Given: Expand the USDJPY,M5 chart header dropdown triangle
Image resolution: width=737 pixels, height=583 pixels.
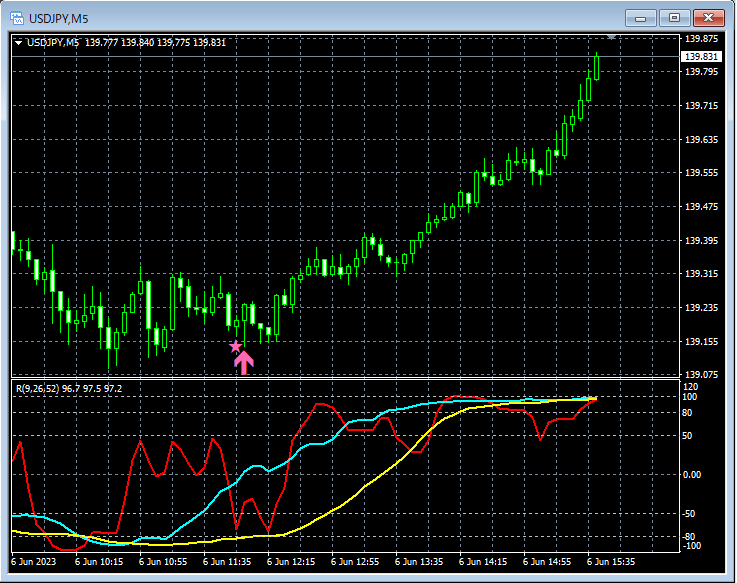Looking at the screenshot, I should pos(19,43).
